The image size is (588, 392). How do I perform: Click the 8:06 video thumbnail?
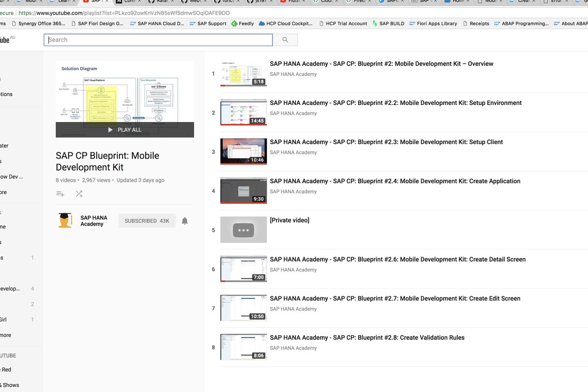(244, 347)
